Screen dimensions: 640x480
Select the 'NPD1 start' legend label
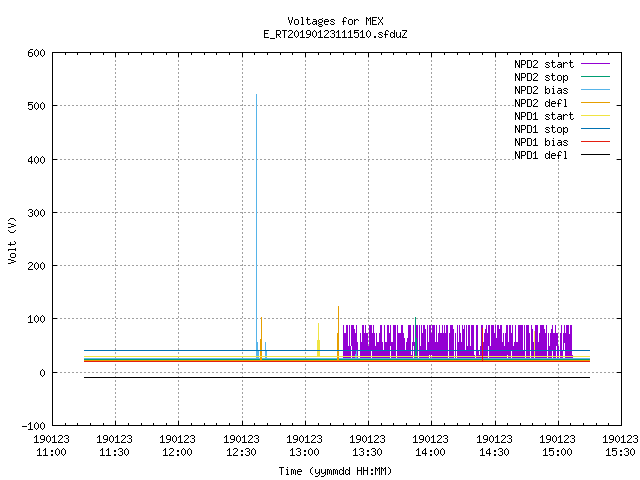pos(544,116)
